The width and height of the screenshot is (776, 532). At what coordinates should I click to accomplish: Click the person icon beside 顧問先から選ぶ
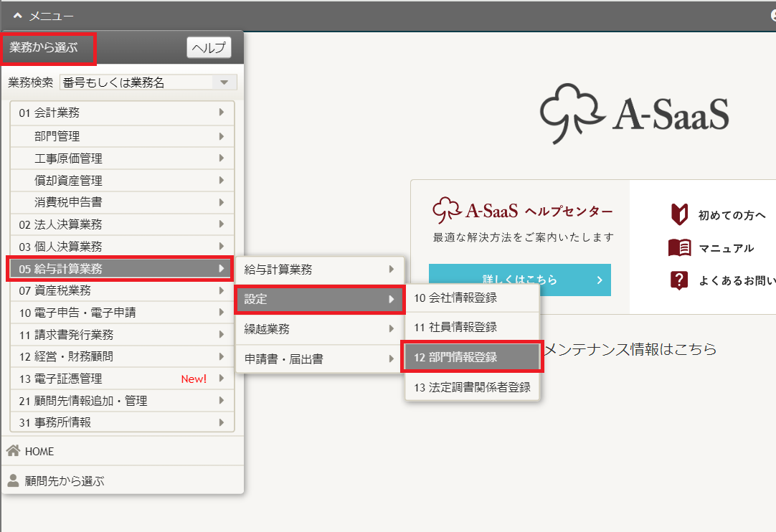click(x=14, y=480)
